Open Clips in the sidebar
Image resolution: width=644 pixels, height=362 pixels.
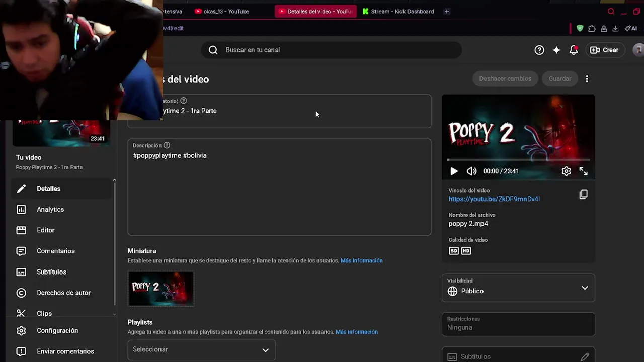click(60, 313)
